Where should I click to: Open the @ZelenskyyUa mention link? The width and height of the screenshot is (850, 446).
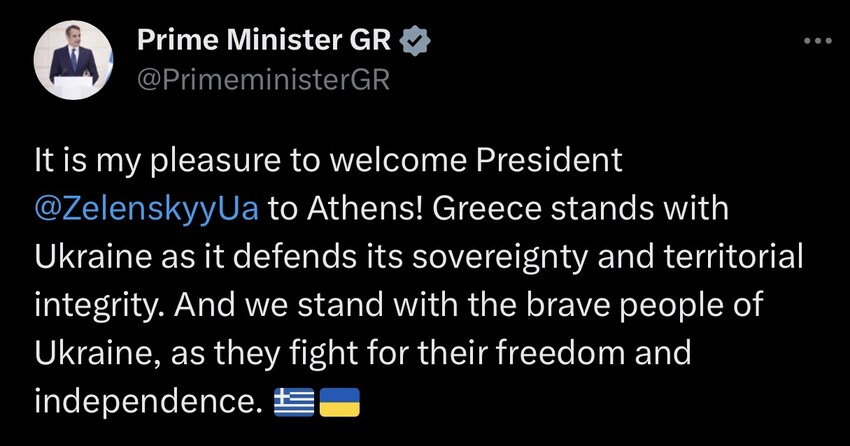[146, 210]
